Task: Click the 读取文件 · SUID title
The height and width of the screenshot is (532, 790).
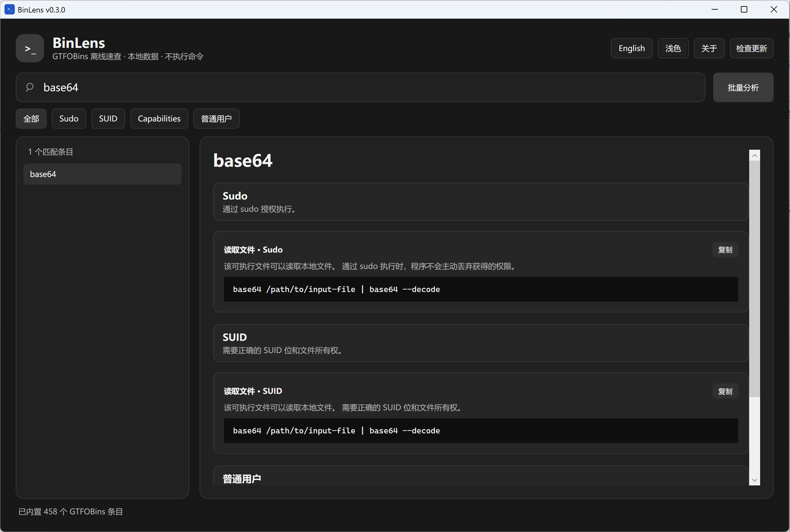Action: (253, 391)
